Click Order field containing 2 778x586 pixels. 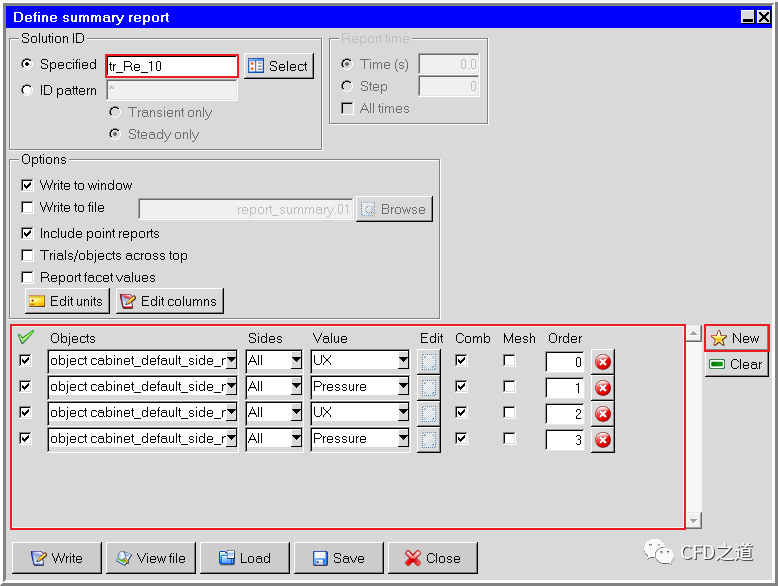click(565, 414)
